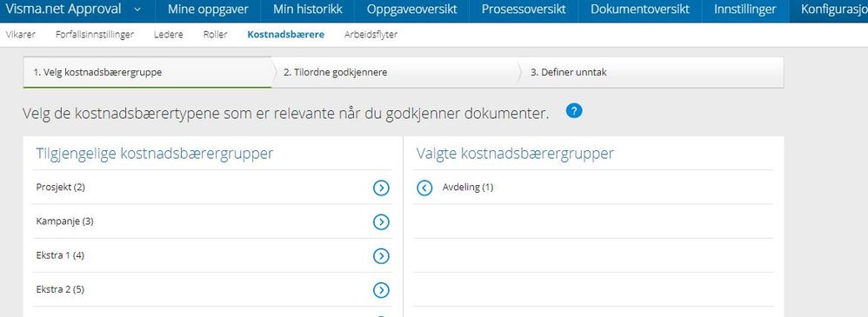
Task: Open the Mine oppgaver menu
Action: [x=208, y=10]
